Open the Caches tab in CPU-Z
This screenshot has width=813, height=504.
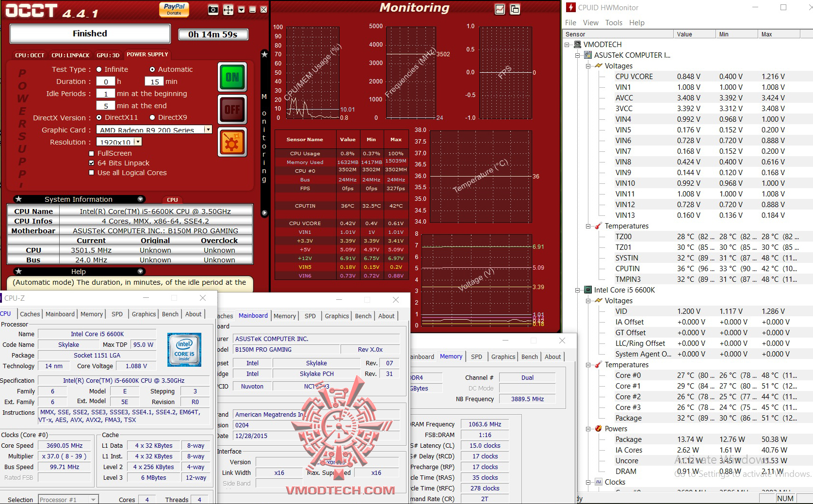[x=30, y=314]
